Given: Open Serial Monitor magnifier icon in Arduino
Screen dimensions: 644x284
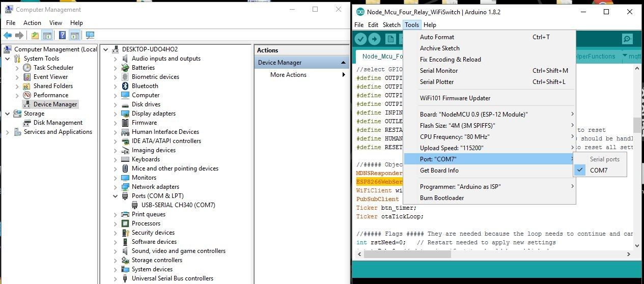Looking at the screenshot, I should 627,39.
